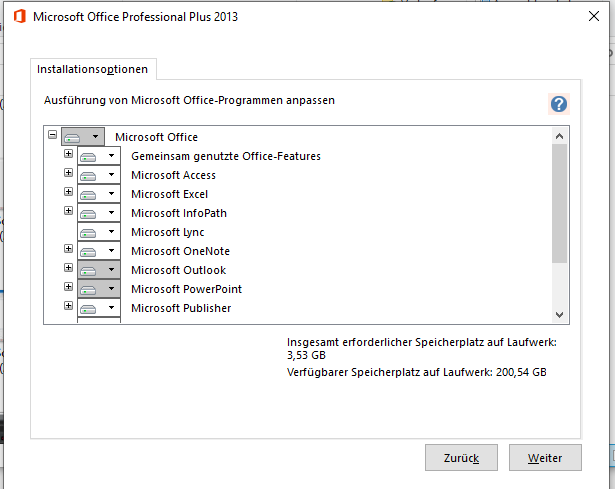The height and width of the screenshot is (489, 615).
Task: Collapse the Microsoft Office tree root
Action: tap(53, 135)
